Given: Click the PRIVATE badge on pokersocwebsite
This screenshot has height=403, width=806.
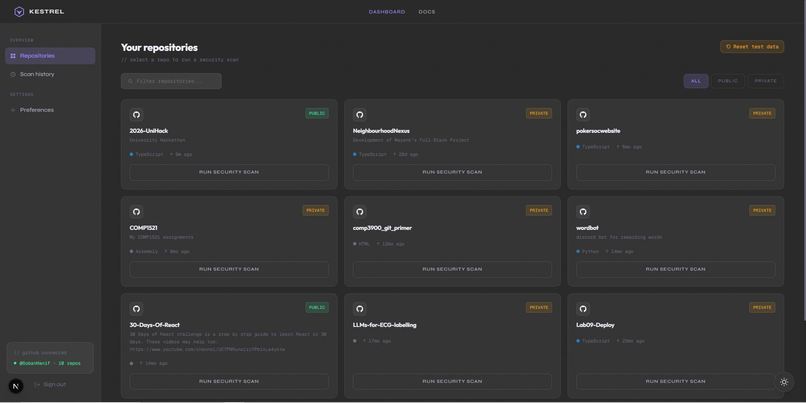Looking at the screenshot, I should 762,114.
